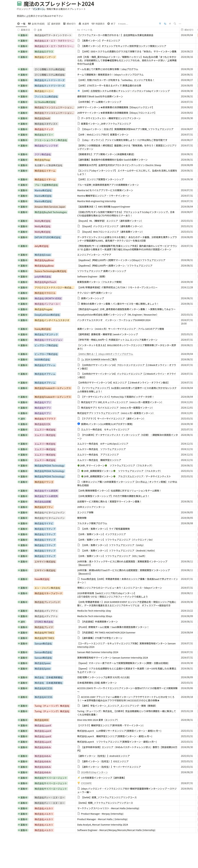Image resolution: width=198 pixels, height=868 pixels.
Task: Open the three-dot more options icon
Action: 180,24
